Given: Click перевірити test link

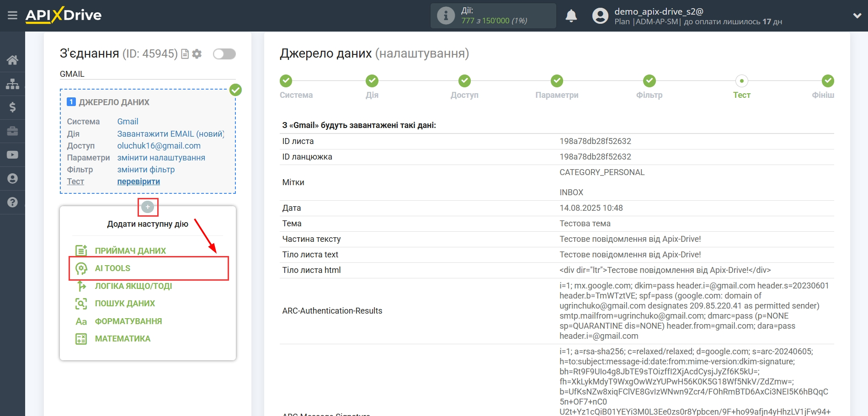Looking at the screenshot, I should pyautogui.click(x=138, y=181).
